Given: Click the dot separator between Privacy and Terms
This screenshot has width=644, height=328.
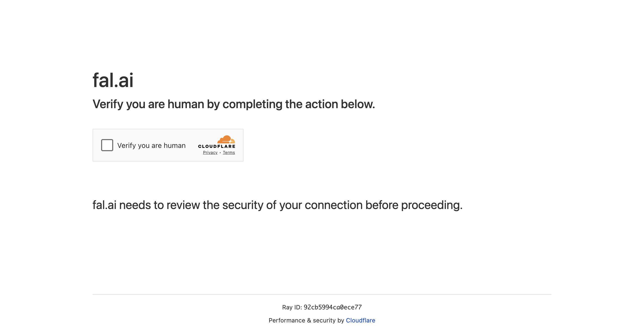Looking at the screenshot, I should (220, 153).
